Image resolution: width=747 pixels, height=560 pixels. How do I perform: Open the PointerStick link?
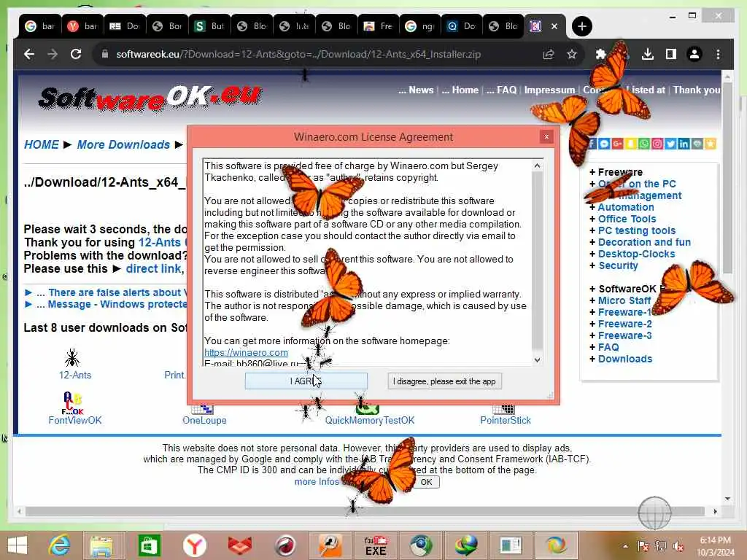tap(506, 420)
